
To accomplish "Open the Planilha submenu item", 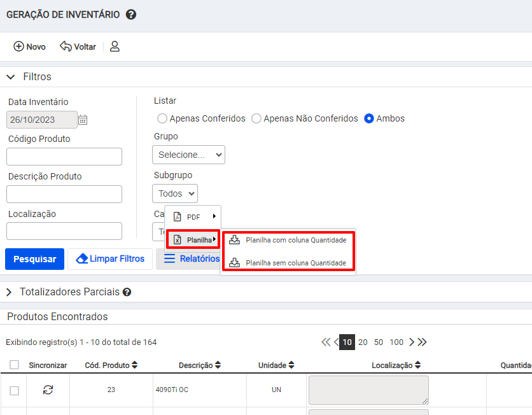I will point(193,240).
